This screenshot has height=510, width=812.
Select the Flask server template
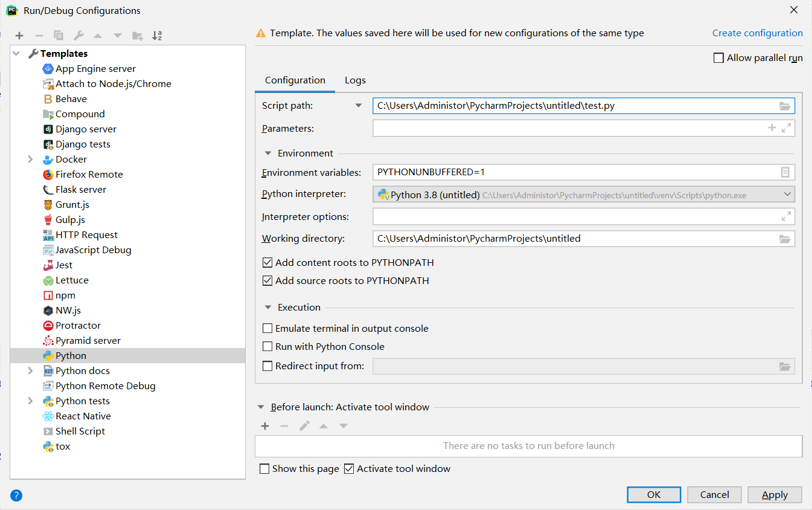pos(80,190)
